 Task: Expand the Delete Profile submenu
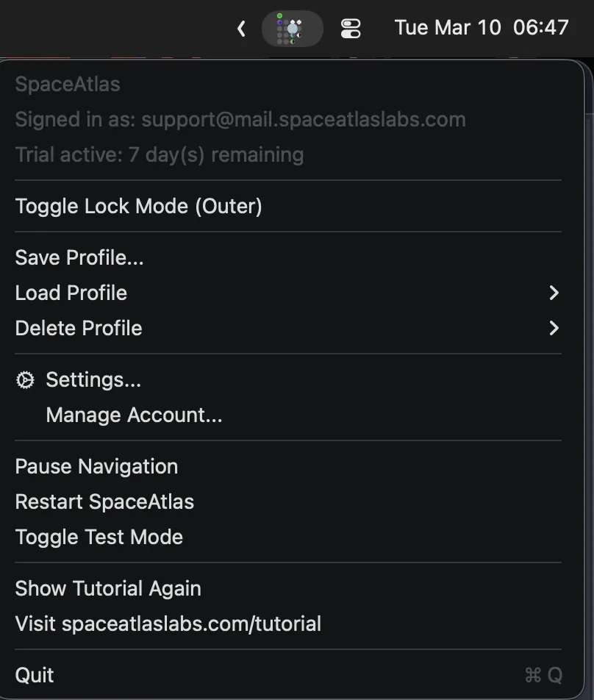coord(78,328)
